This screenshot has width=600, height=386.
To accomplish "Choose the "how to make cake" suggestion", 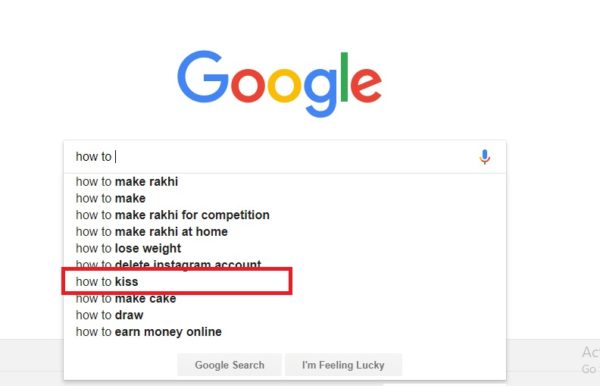I will tap(285, 300).
